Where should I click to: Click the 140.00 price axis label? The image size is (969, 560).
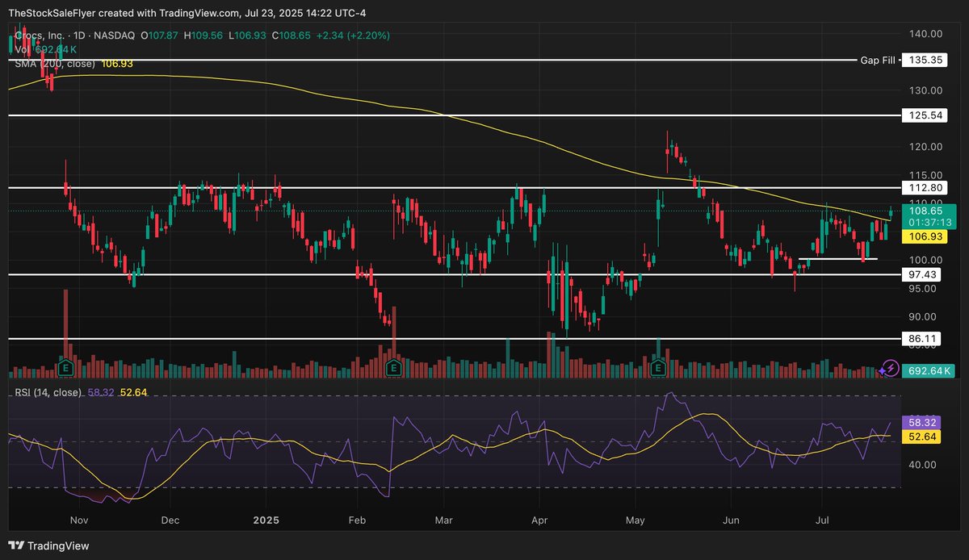tap(926, 34)
